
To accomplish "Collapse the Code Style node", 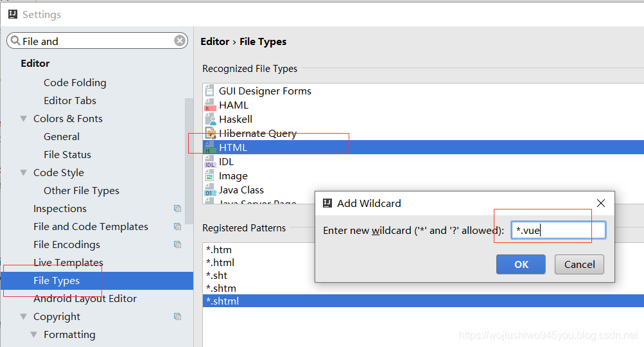I will click(23, 173).
